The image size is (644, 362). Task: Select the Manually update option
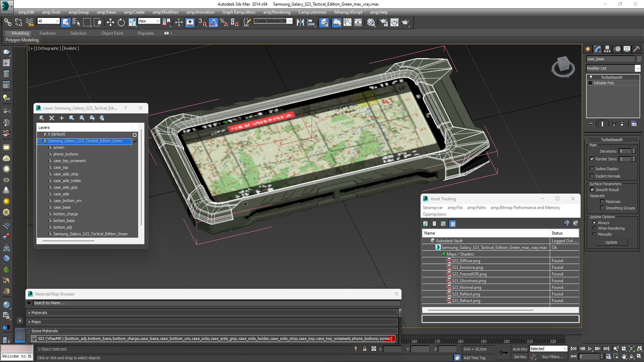click(x=594, y=234)
